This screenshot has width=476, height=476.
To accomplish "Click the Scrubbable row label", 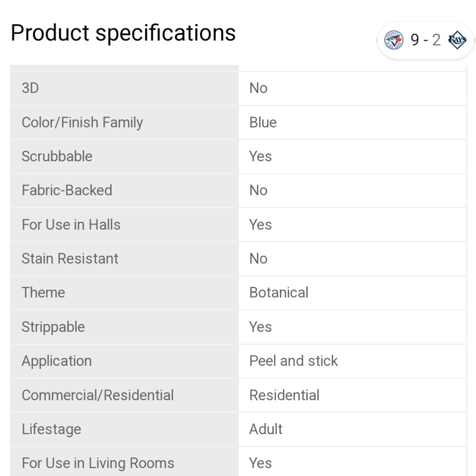I will [57, 156].
